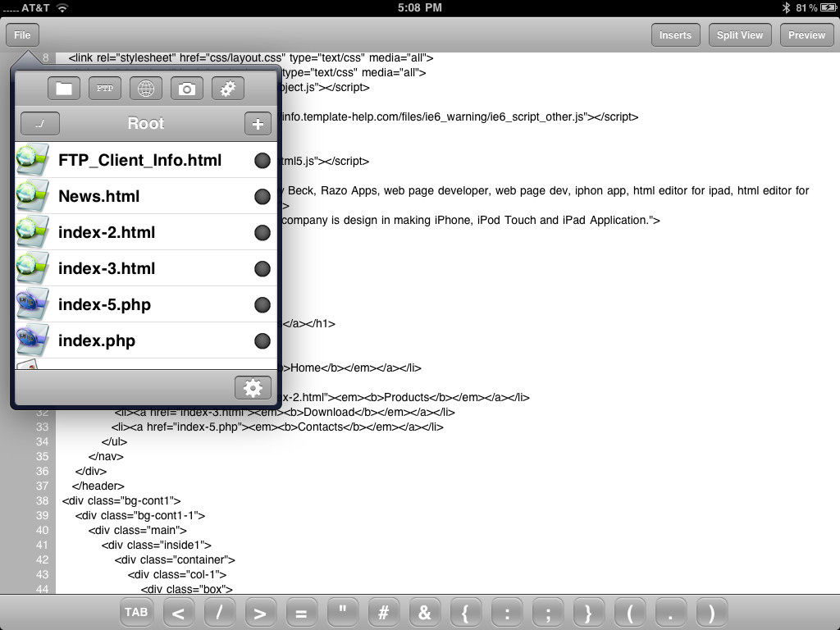
Task: Insert semicolon key
Action: 548,612
